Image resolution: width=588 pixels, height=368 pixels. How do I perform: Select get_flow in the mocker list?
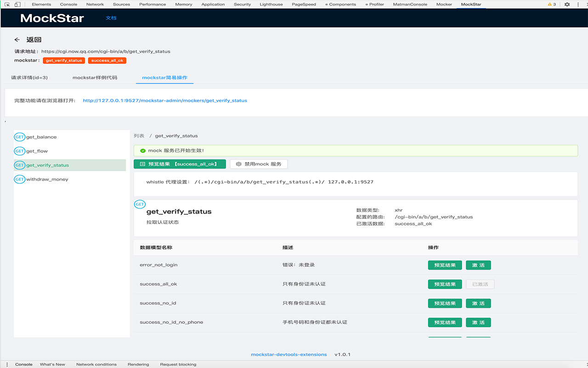click(x=70, y=151)
